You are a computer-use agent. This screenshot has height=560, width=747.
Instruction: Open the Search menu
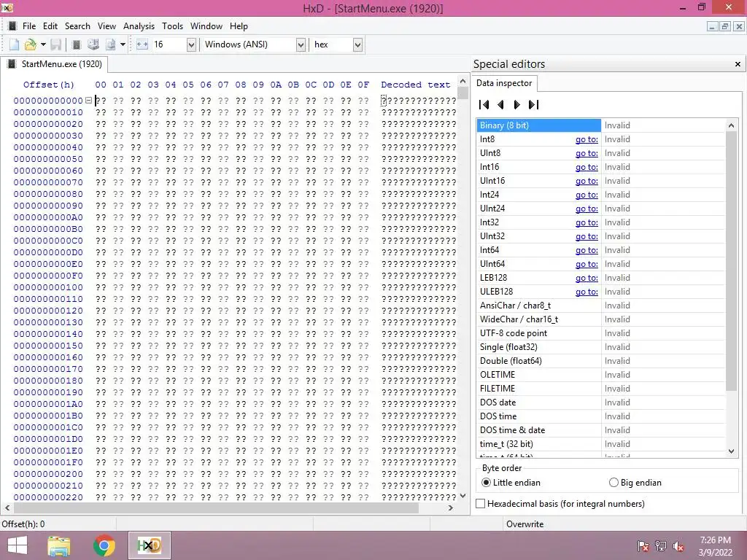coord(77,26)
